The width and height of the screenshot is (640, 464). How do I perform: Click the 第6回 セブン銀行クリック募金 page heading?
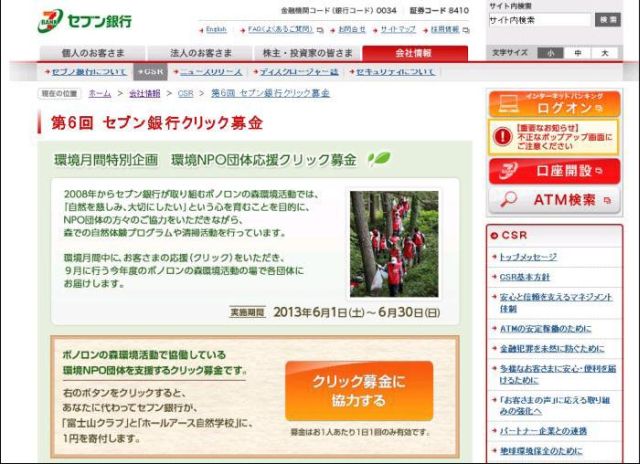point(157,122)
